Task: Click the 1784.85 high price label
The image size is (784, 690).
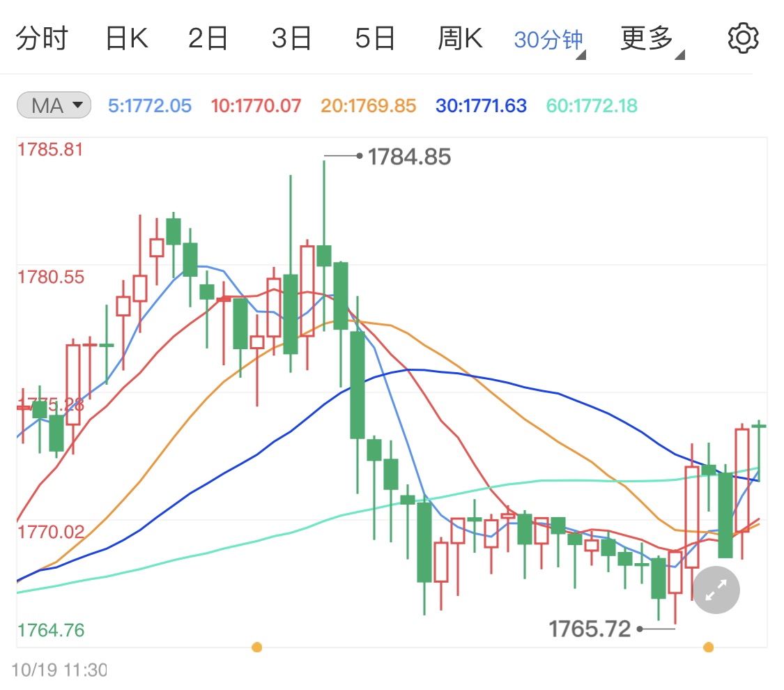Action: coord(409,157)
